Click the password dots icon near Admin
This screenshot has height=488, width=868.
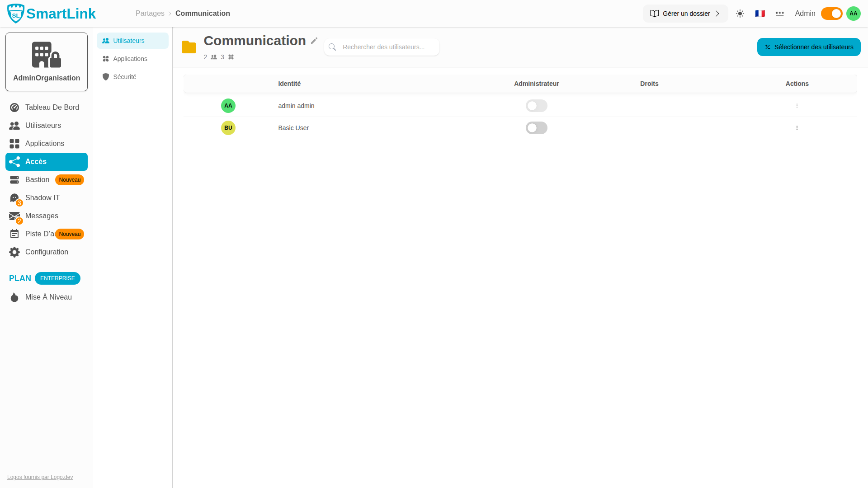[780, 14]
